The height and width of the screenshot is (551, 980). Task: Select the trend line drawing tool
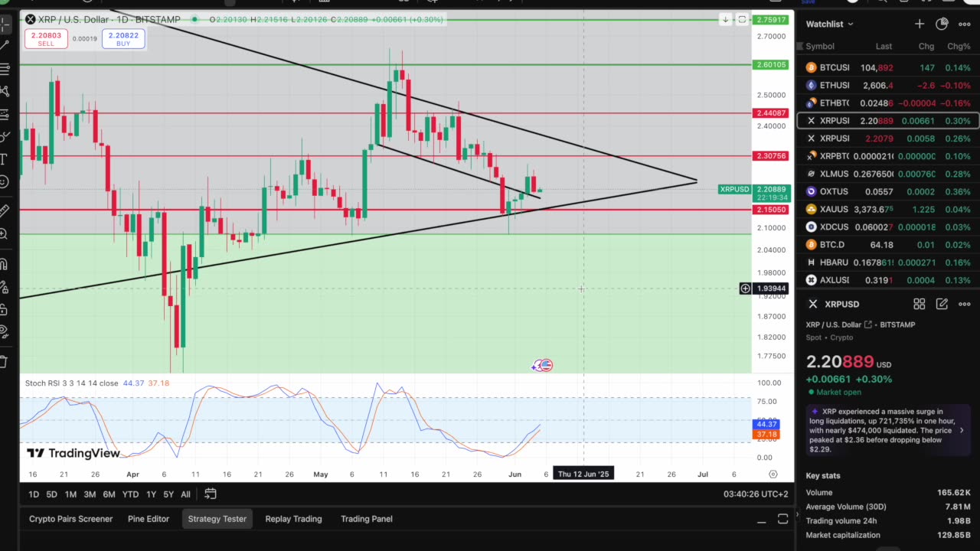pos(5,47)
